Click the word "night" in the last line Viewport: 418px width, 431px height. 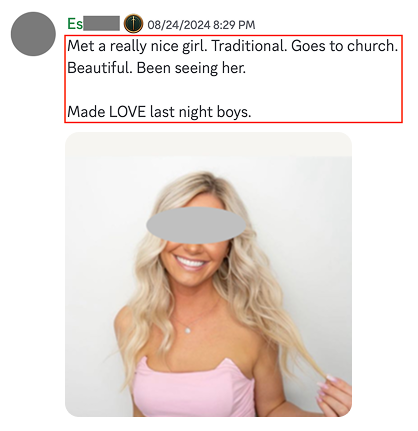[x=196, y=112]
